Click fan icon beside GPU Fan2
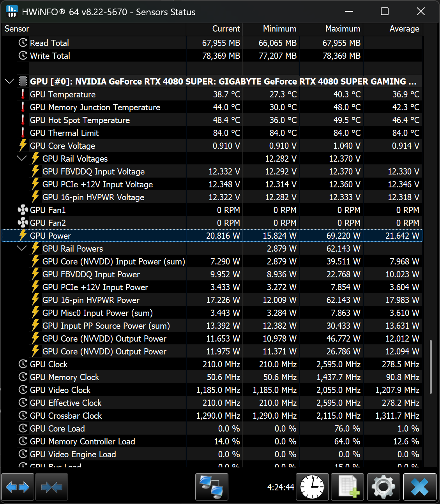 tap(23, 223)
